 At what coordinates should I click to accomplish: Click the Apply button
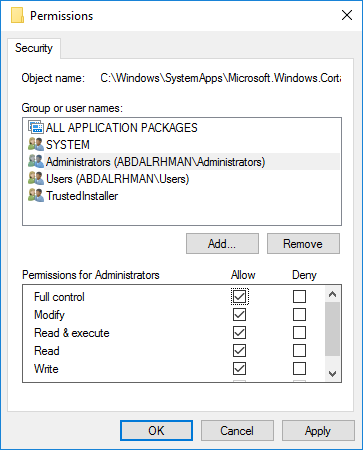[318, 431]
